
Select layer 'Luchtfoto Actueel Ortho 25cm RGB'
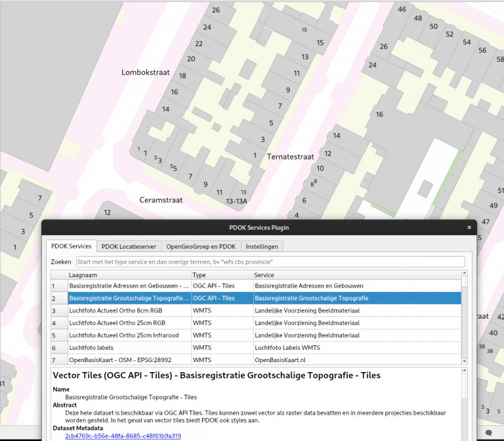tap(129, 323)
